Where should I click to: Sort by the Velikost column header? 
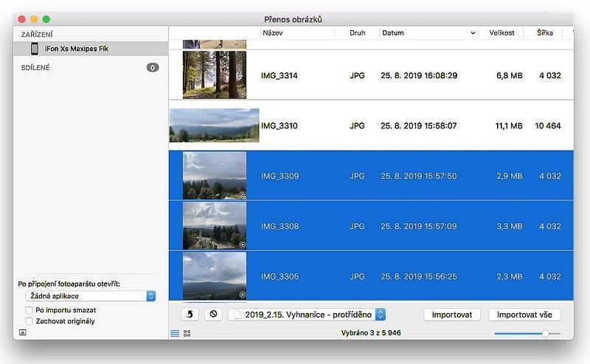(x=502, y=33)
